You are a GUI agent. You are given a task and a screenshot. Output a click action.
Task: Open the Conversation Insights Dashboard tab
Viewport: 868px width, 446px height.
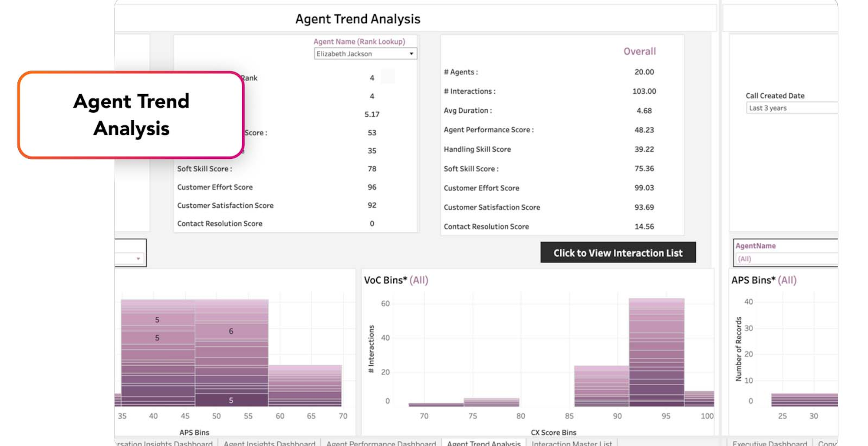click(x=165, y=443)
